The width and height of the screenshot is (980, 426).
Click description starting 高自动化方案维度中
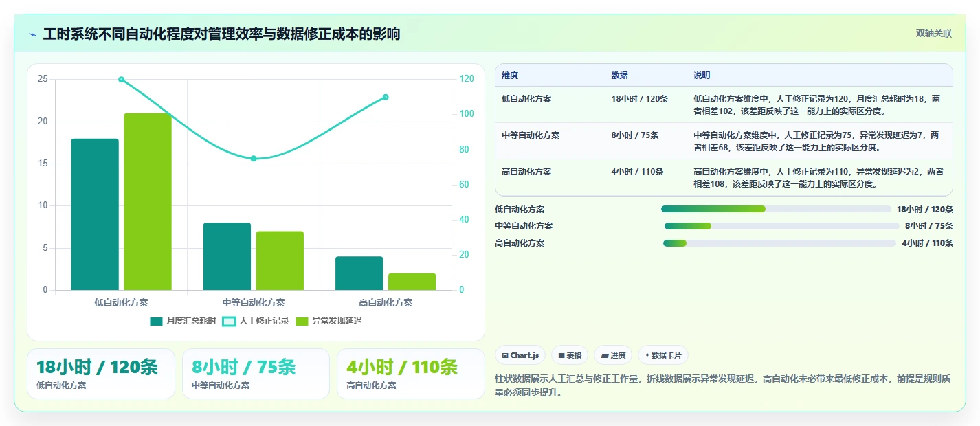[818, 177]
